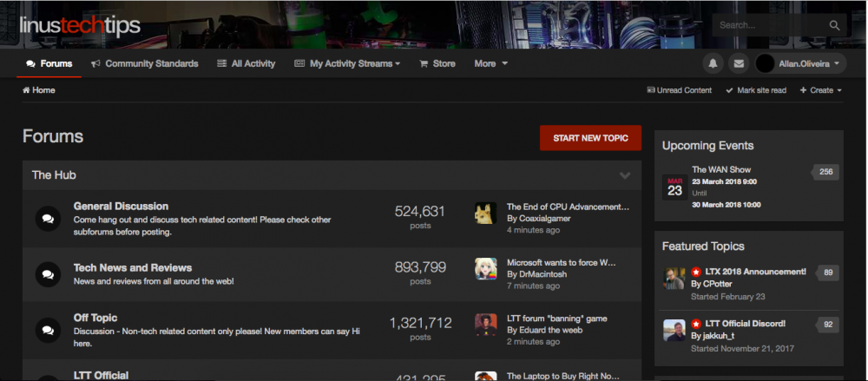
Task: Click the General Discussion speech bubble icon
Action: point(48,219)
